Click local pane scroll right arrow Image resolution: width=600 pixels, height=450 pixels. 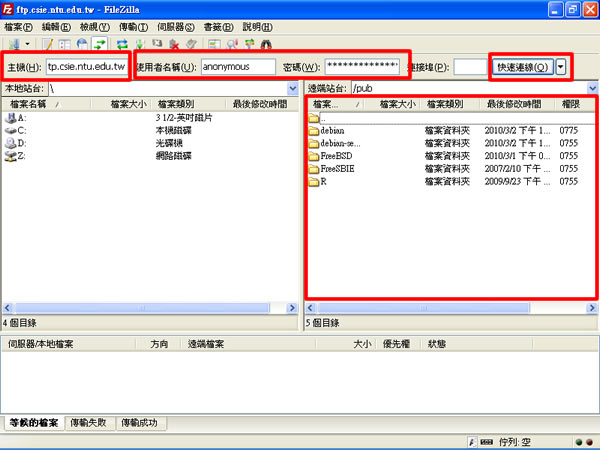click(x=292, y=308)
